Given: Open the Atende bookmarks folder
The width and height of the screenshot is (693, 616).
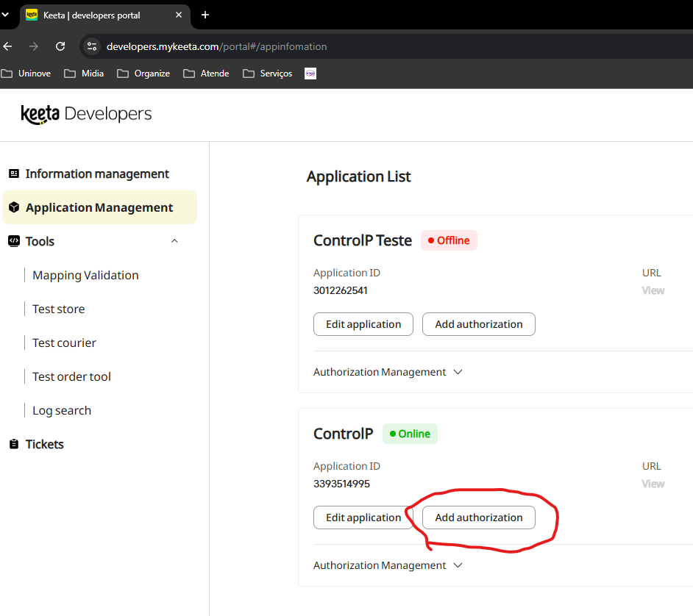Looking at the screenshot, I should coord(206,74).
